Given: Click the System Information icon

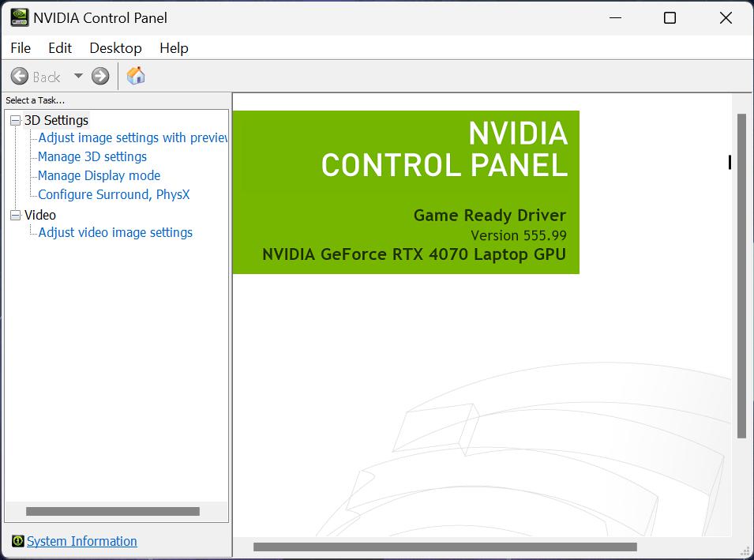Looking at the screenshot, I should coord(17,541).
